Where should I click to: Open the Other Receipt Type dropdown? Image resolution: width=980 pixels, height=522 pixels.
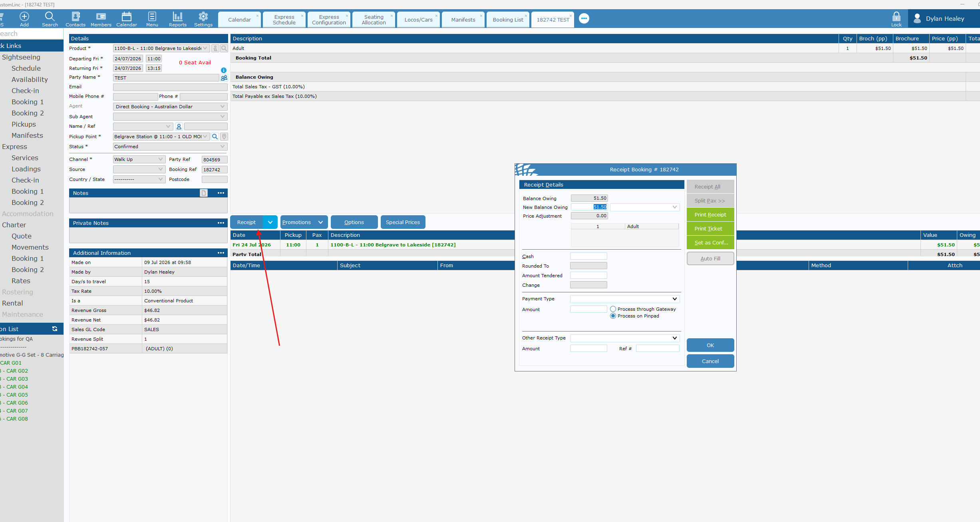[x=625, y=338]
